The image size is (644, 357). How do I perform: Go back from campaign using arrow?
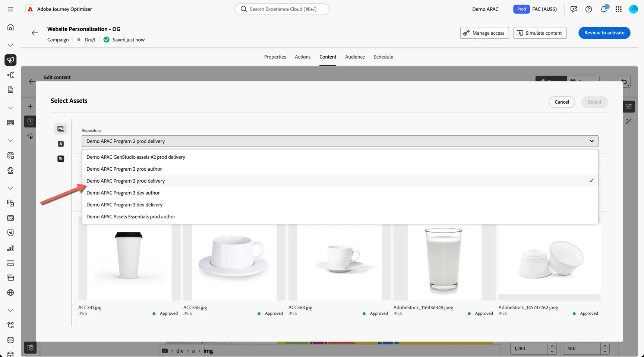[x=35, y=33]
